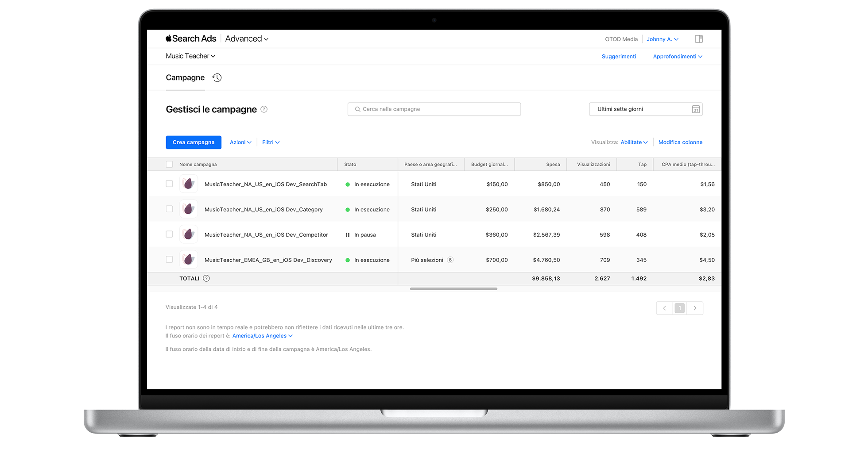Go to next page arrow
This screenshot has height=453, width=868.
(695, 308)
